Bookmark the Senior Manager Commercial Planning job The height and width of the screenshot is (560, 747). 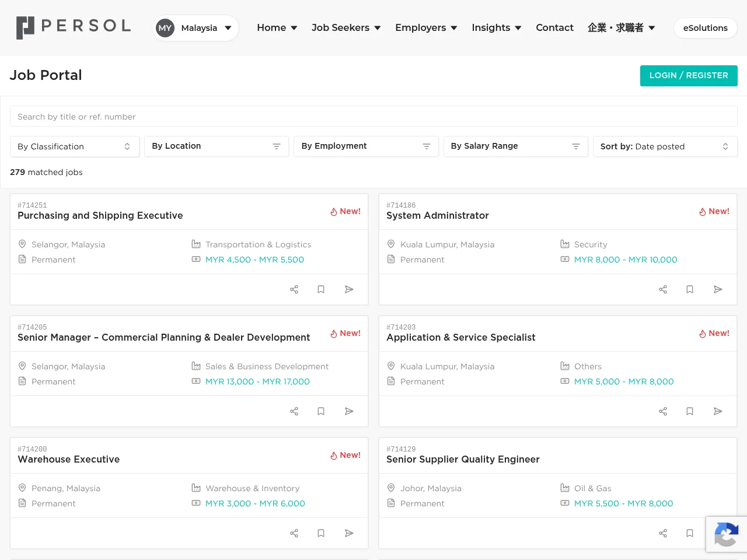[321, 411]
